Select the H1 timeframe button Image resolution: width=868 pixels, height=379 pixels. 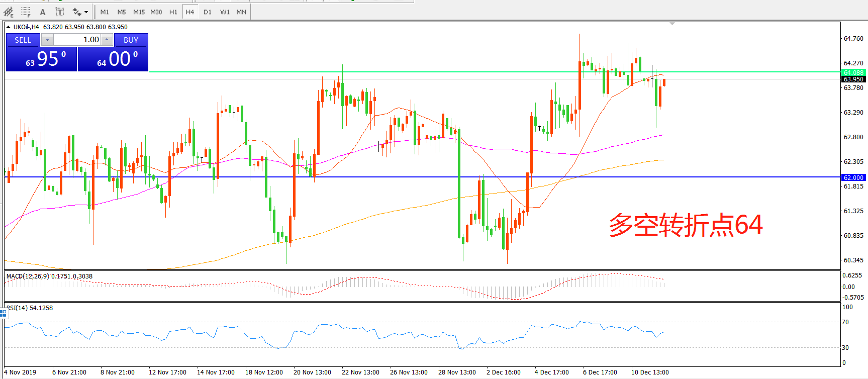[x=173, y=12]
